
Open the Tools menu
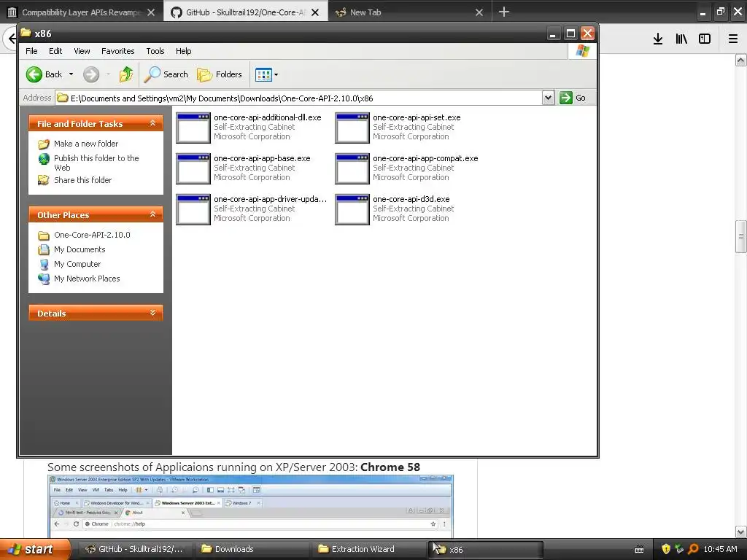point(155,51)
